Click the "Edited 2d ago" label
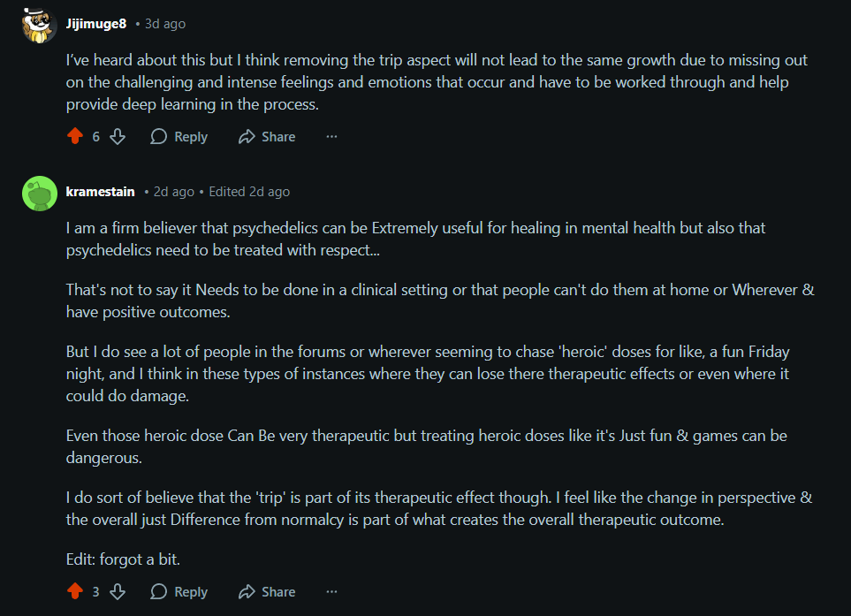Screen dimensions: 851x616 [x=250, y=192]
